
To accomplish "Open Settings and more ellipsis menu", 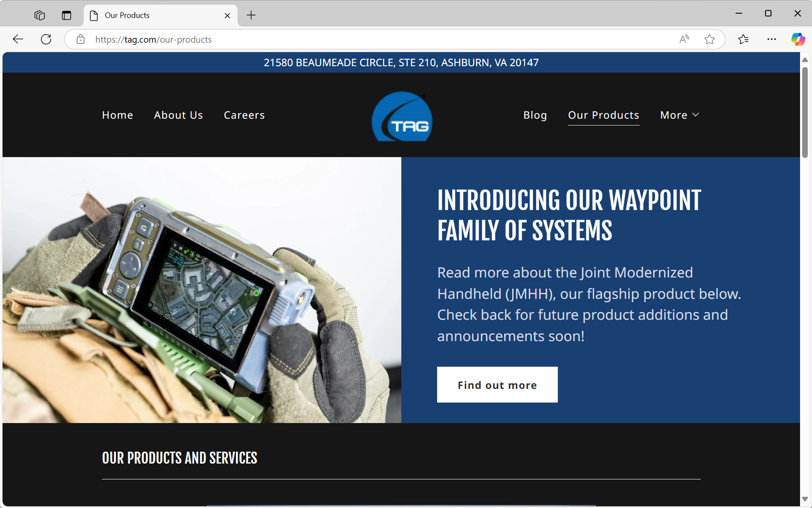I will pos(771,39).
